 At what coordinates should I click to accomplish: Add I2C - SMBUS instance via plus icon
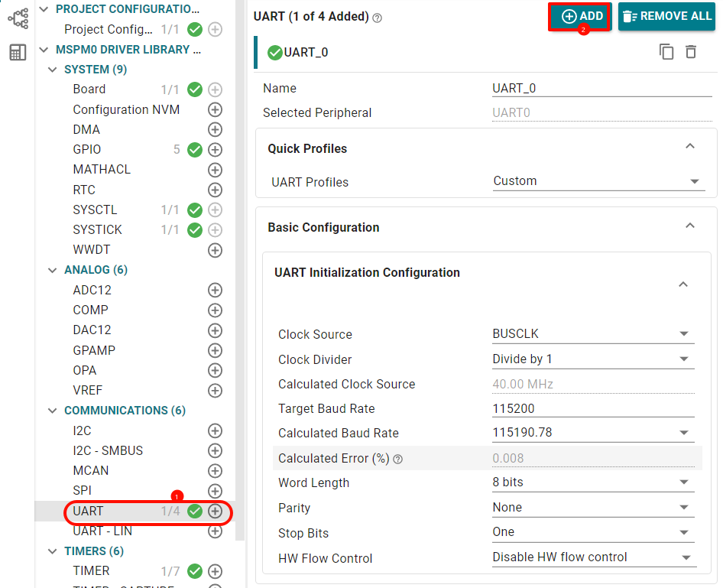pyautogui.click(x=215, y=450)
